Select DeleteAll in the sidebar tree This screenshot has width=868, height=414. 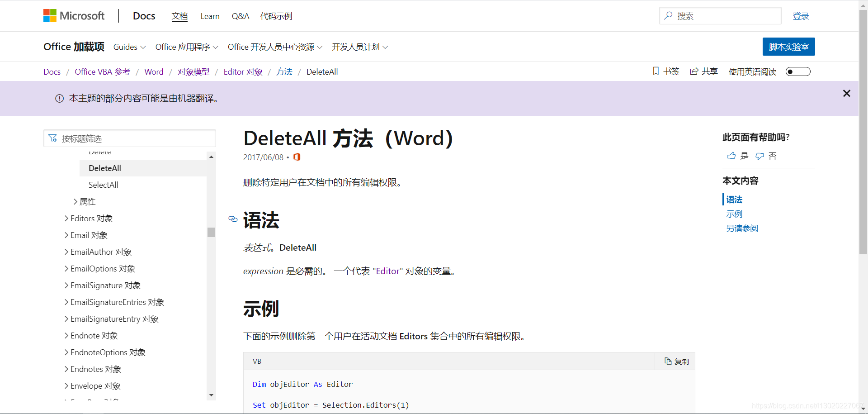143,168
